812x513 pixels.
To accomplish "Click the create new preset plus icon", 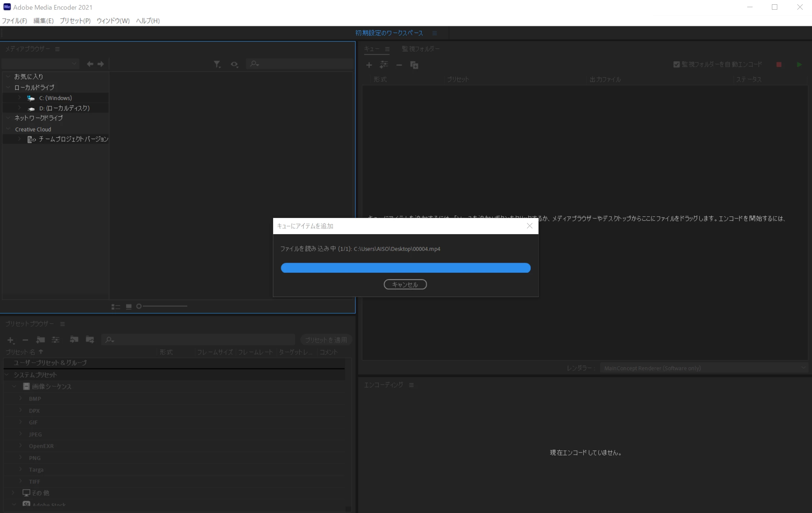I will point(10,340).
